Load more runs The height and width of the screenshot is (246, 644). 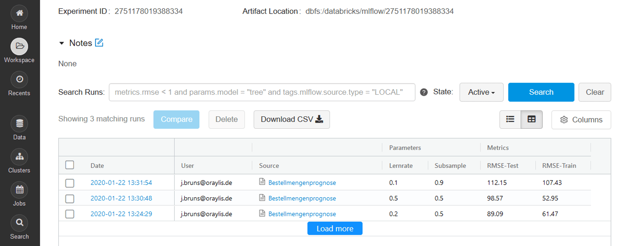click(335, 228)
